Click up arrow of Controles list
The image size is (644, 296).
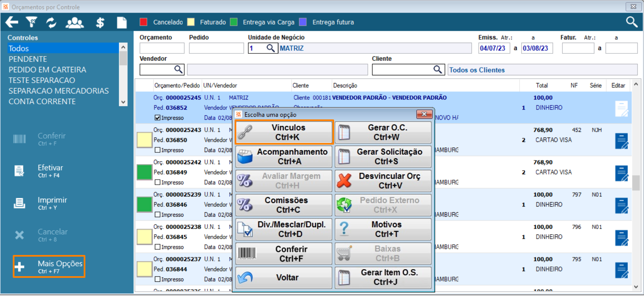point(123,47)
